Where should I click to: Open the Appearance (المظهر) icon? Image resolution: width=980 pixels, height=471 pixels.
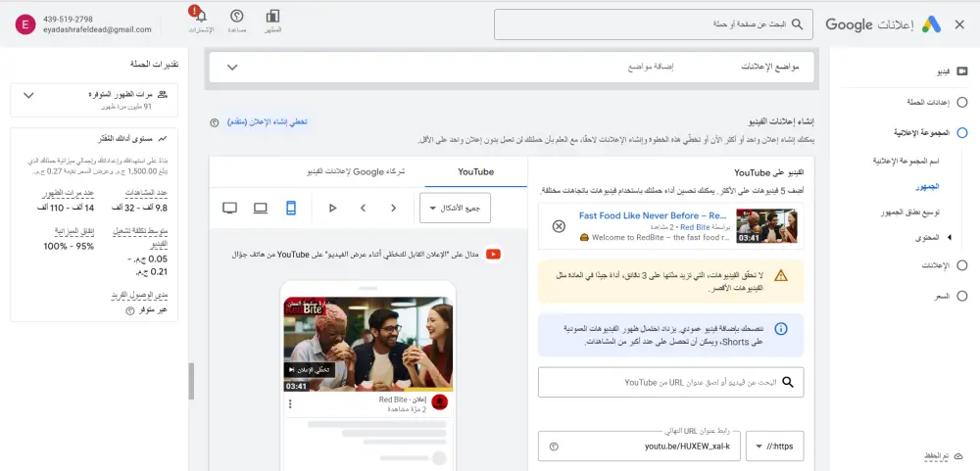click(x=272, y=17)
